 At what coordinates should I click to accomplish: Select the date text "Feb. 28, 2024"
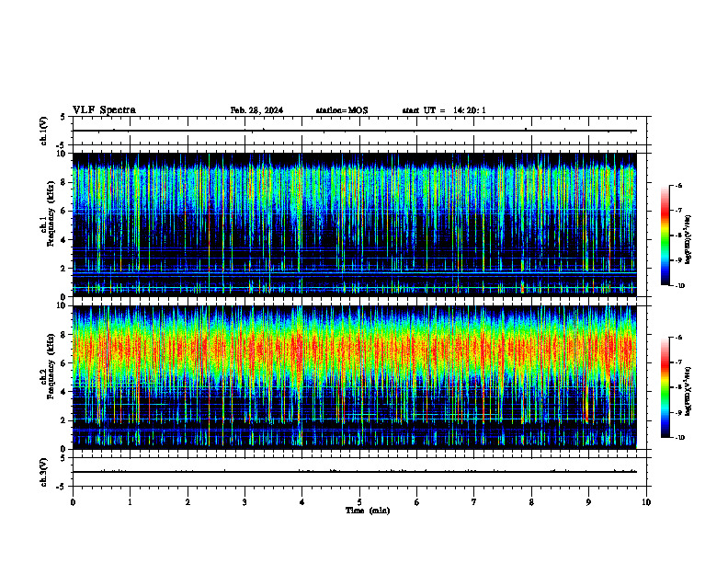click(256, 110)
